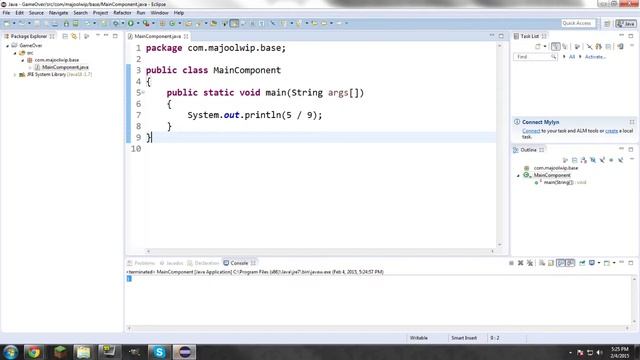Open the Refactor menu
The image size is (640, 360).
122,13
